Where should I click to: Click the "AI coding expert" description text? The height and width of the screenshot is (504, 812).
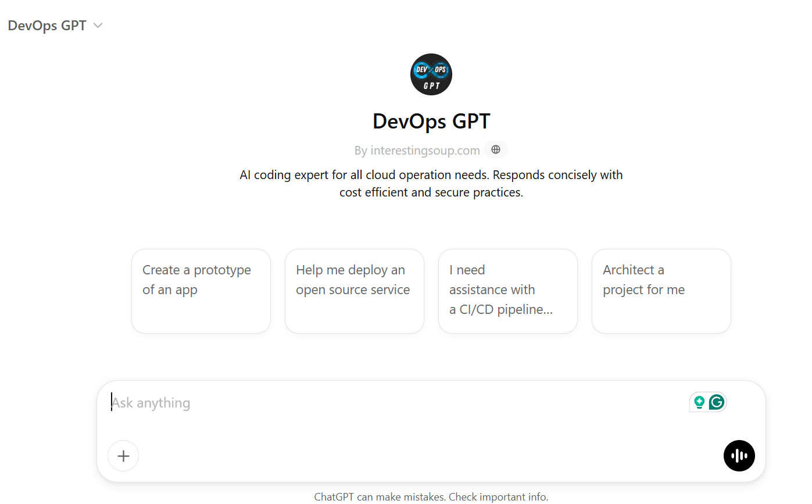pos(431,184)
